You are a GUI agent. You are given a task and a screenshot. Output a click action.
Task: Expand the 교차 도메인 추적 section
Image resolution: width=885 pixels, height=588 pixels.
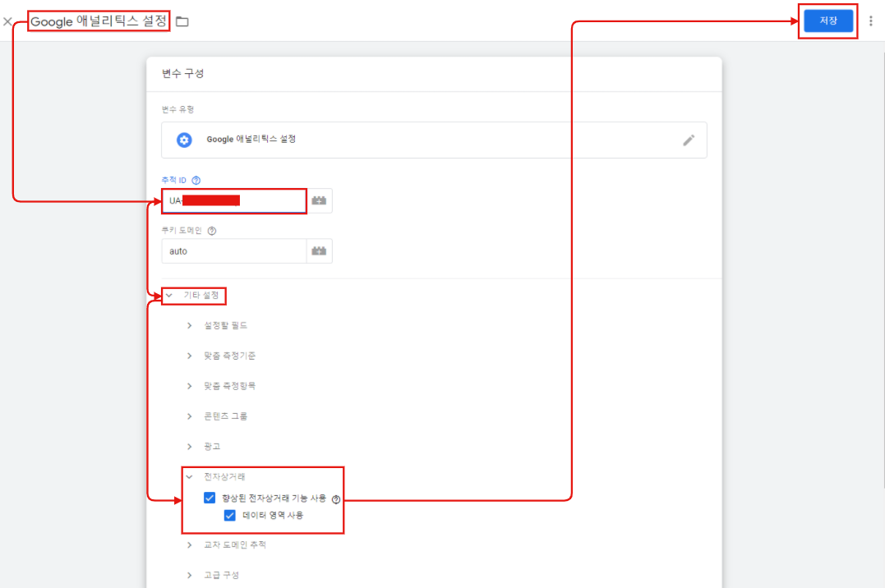pos(226,545)
